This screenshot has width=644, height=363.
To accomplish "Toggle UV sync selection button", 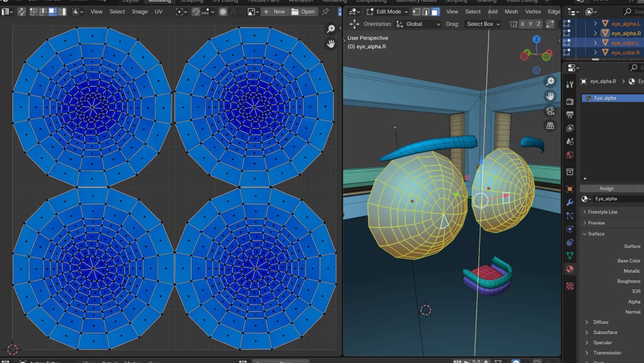I will click(x=22, y=12).
